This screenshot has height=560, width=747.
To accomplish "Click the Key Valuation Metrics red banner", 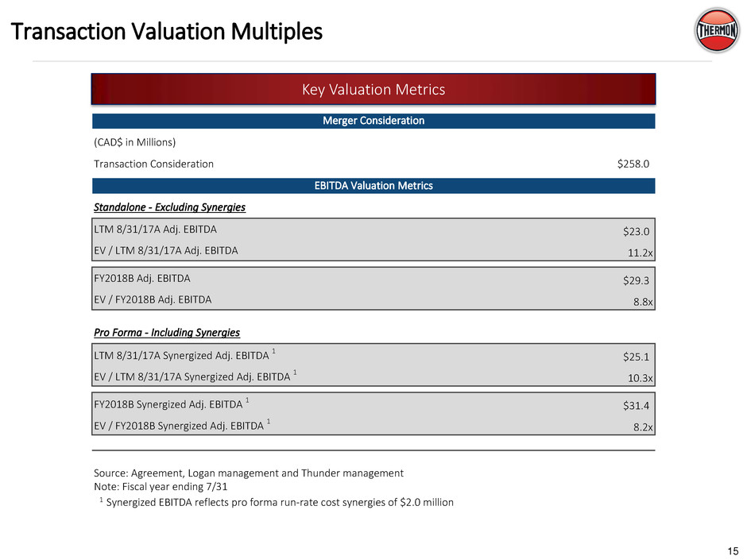I will 373,90.
